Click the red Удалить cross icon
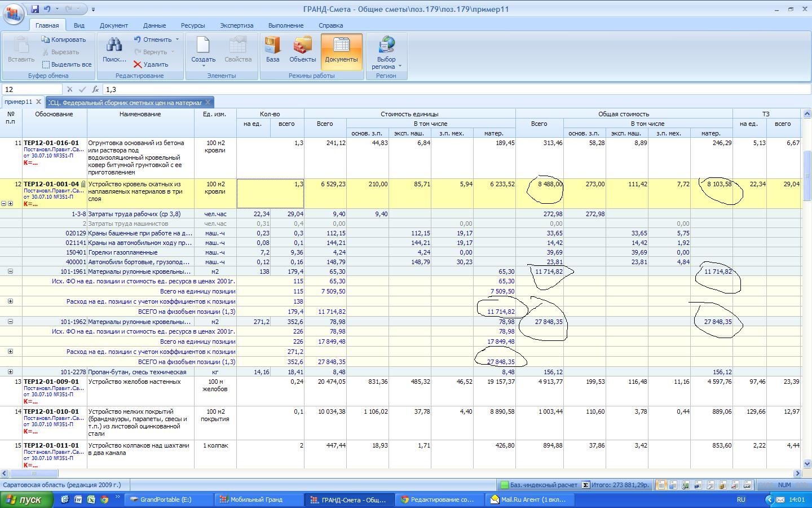This screenshot has width=812, height=508. click(138, 64)
